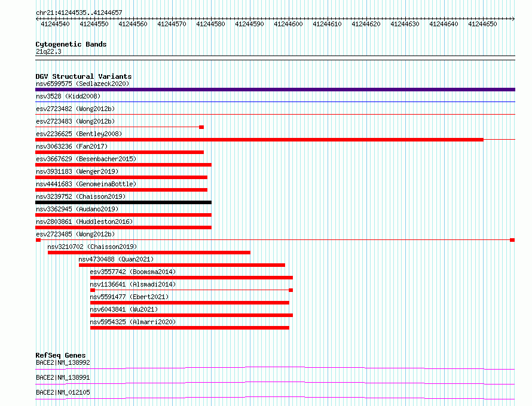
Task: Click nsv4441683 (GenomeinaBottle) label
Action: [x=86, y=184]
